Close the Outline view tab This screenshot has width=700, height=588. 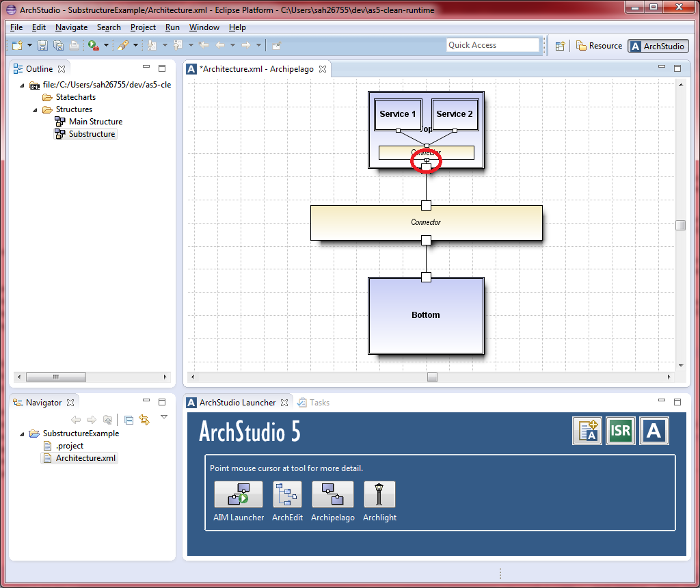pyautogui.click(x=62, y=69)
